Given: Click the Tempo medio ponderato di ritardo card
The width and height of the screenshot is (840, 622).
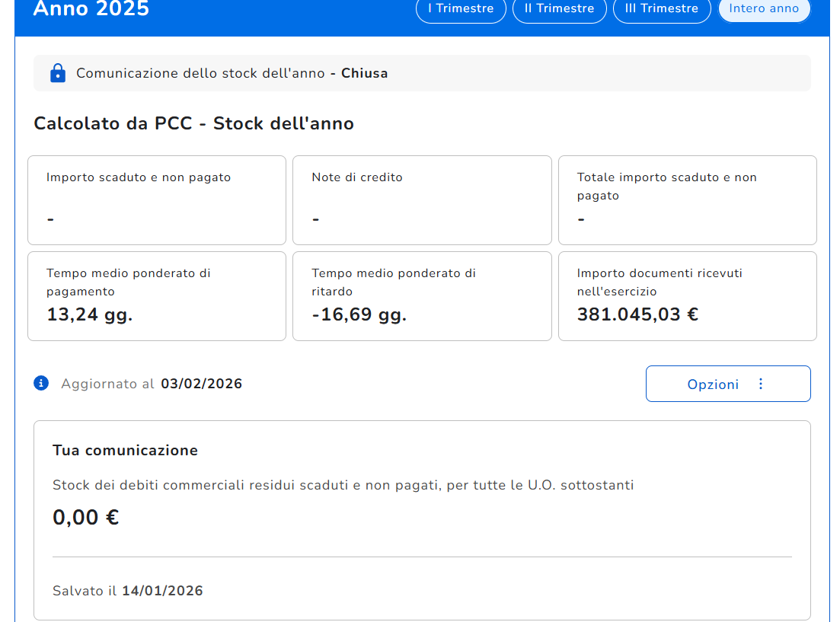Looking at the screenshot, I should 422,296.
